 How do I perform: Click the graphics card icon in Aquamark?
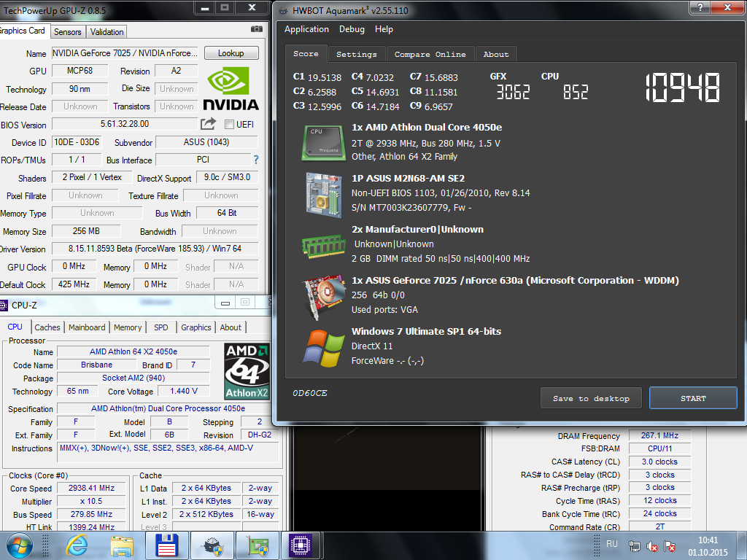click(325, 296)
